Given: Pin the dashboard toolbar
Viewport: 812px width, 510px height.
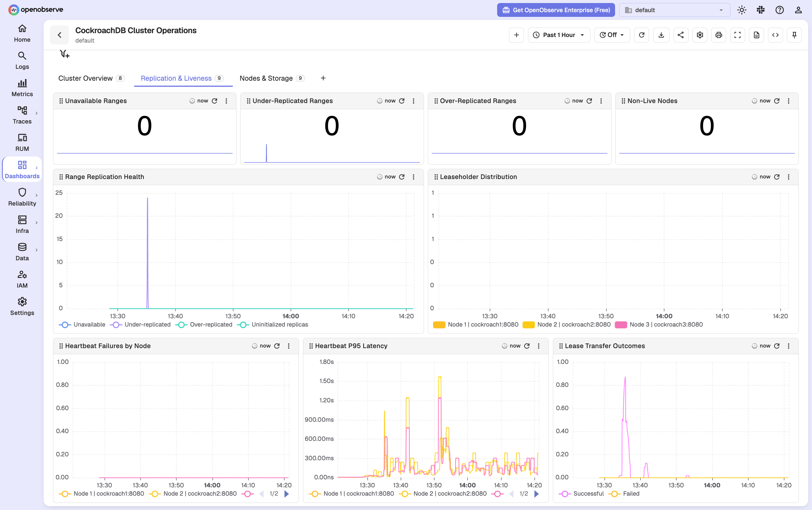Looking at the screenshot, I should tap(794, 35).
